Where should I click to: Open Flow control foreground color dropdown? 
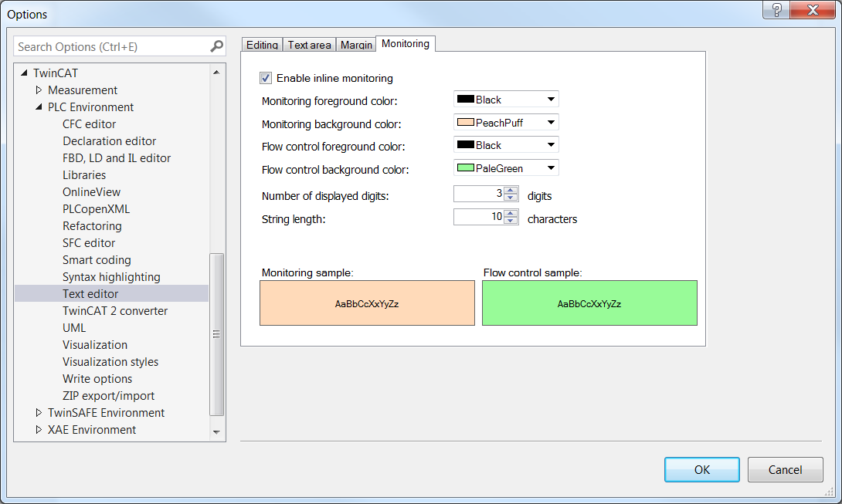[x=506, y=145]
